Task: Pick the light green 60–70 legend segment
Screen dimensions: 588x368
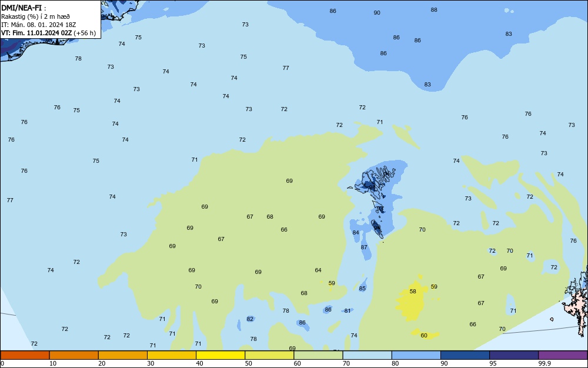Action: click(318, 355)
